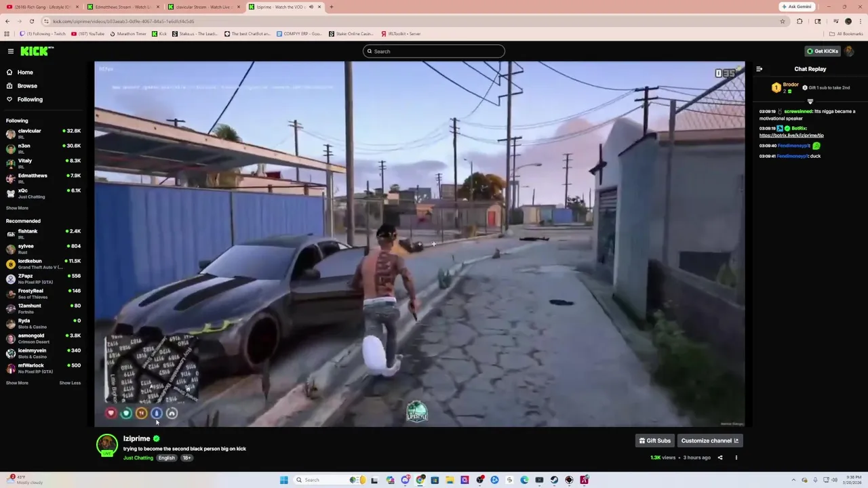Show hidden system tray icons
Image resolution: width=868 pixels, height=488 pixels.
(x=795, y=480)
